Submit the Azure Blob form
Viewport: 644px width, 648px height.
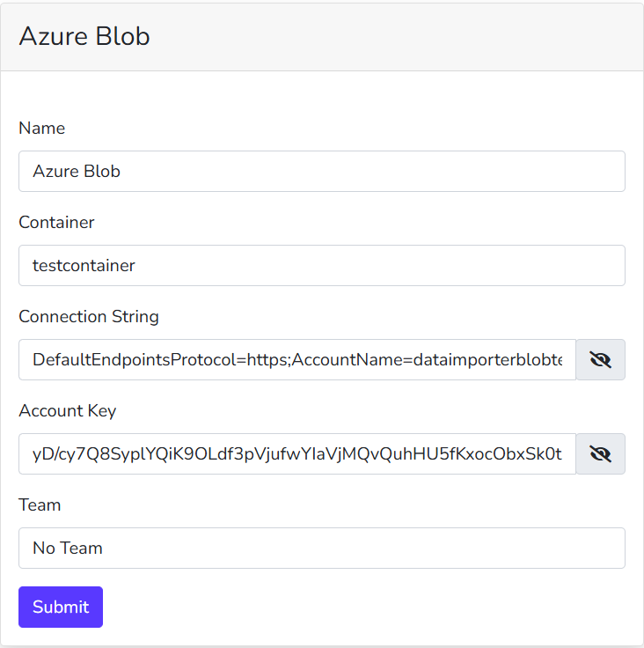(61, 607)
